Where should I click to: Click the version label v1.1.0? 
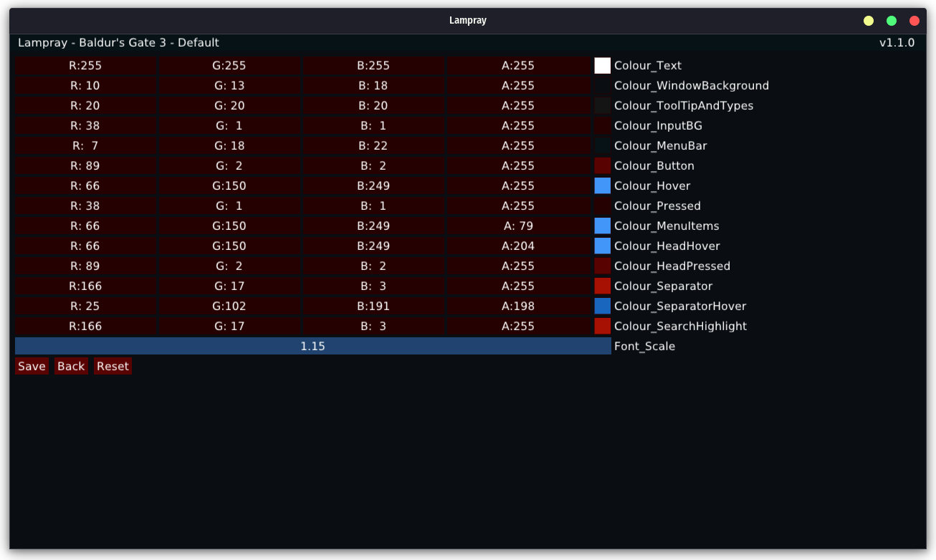(897, 43)
